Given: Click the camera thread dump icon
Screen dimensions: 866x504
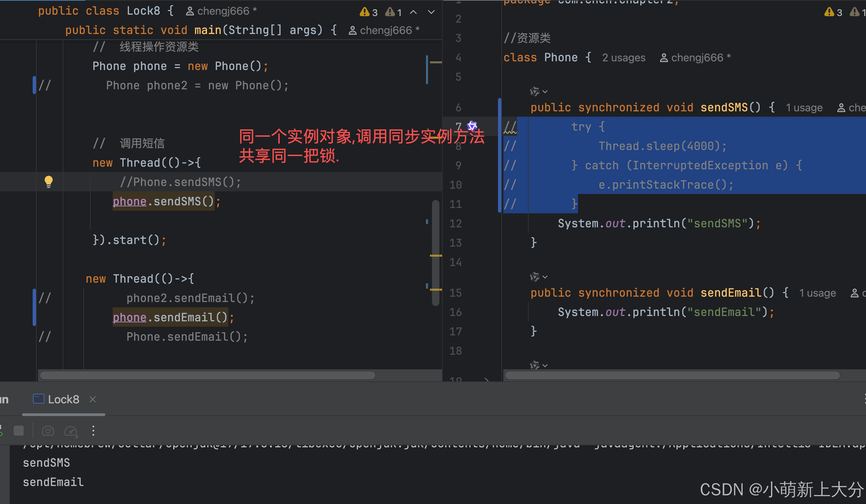Looking at the screenshot, I should 48,430.
